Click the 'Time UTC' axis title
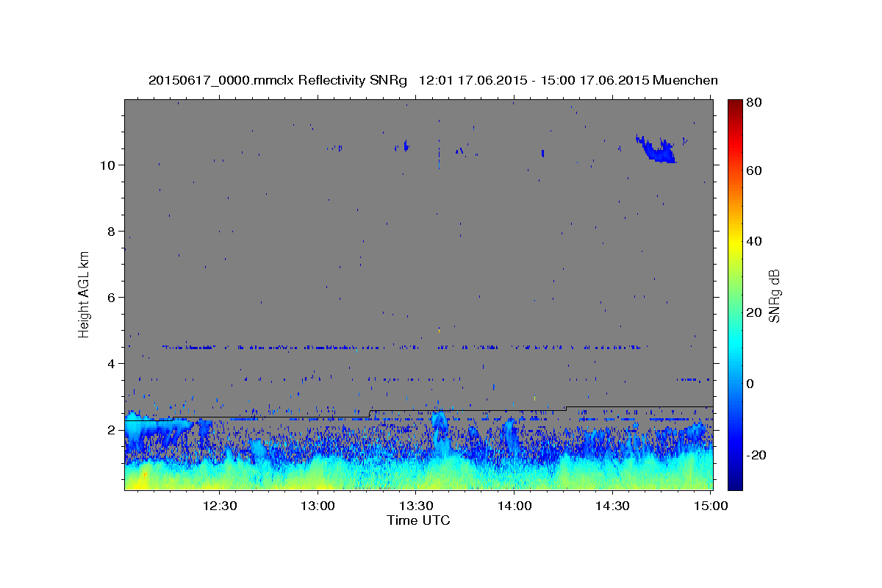The image size is (882, 588). 418,520
